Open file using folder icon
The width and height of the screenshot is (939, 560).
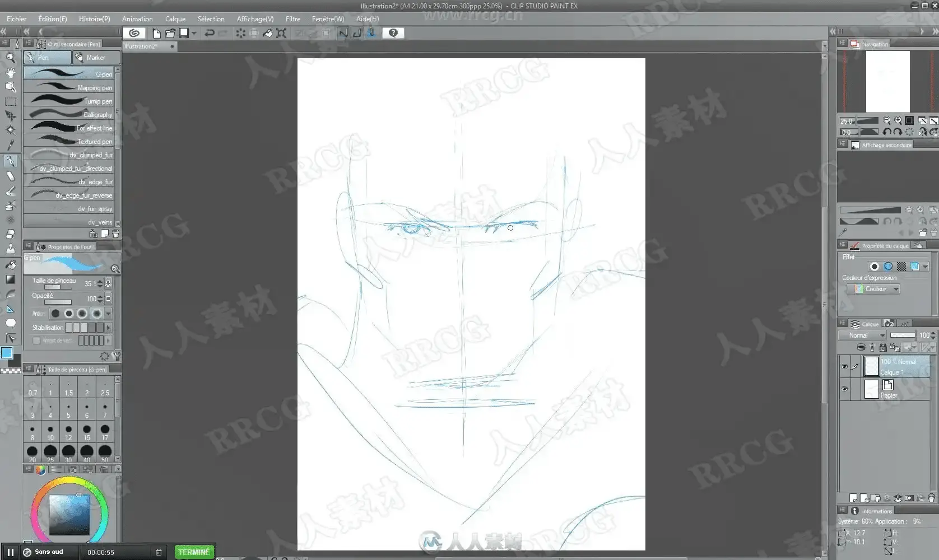(170, 33)
